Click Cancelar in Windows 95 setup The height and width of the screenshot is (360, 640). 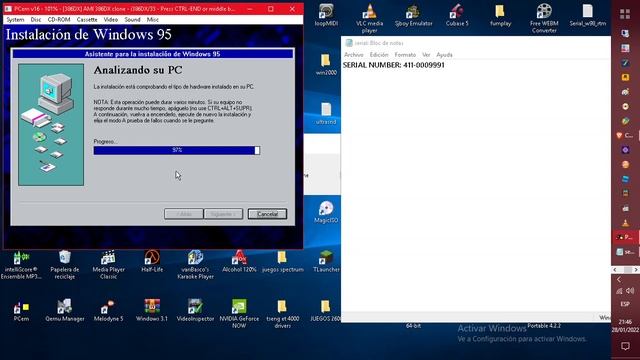point(267,214)
